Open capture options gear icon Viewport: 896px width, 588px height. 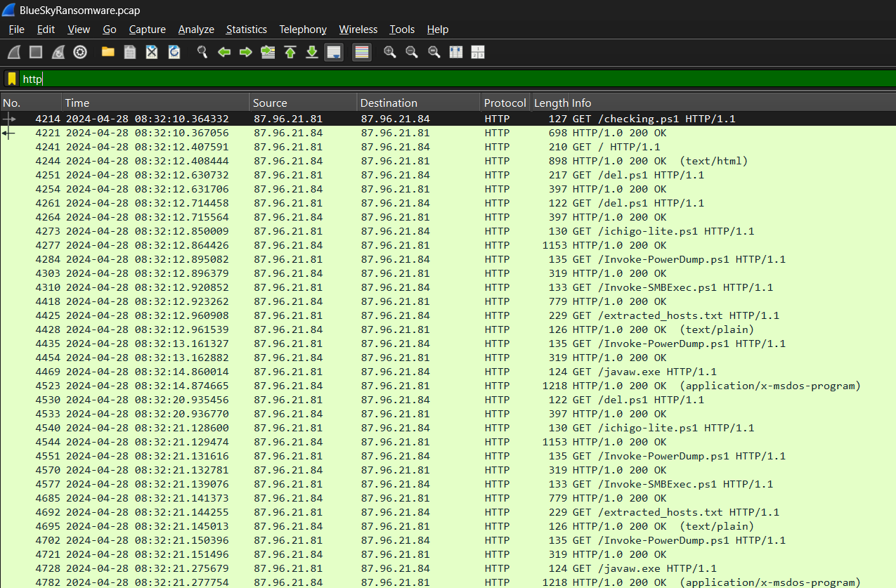click(x=80, y=52)
